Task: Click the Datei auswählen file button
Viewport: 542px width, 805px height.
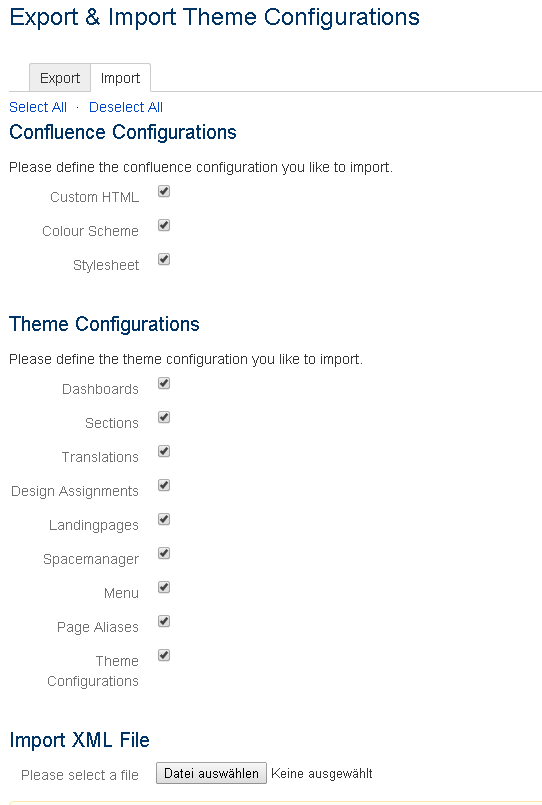Action: (x=211, y=773)
